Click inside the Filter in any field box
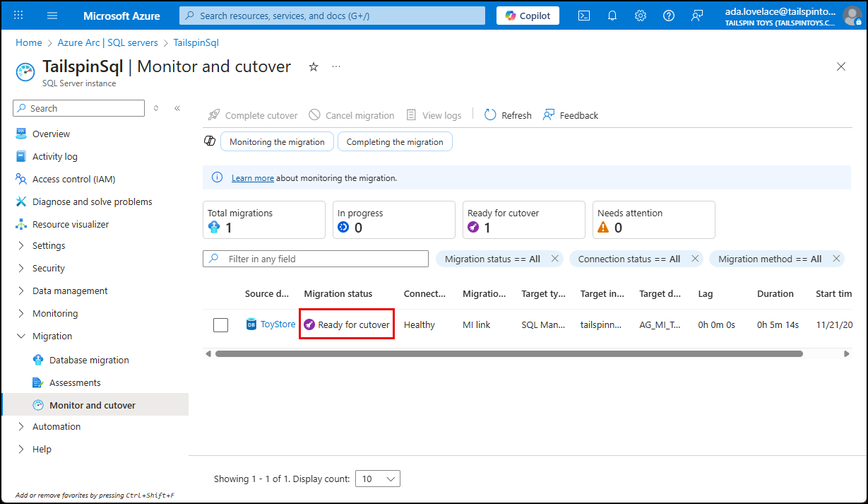 pos(315,259)
